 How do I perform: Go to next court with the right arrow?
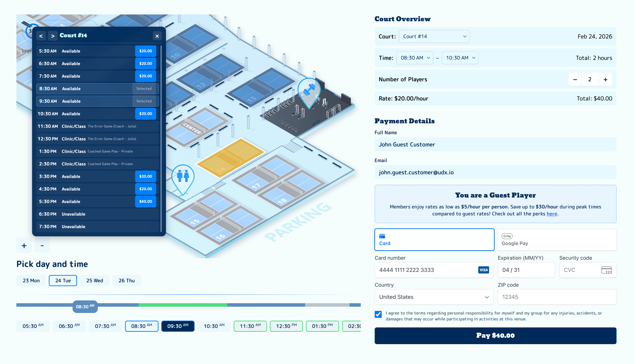pyautogui.click(x=53, y=36)
